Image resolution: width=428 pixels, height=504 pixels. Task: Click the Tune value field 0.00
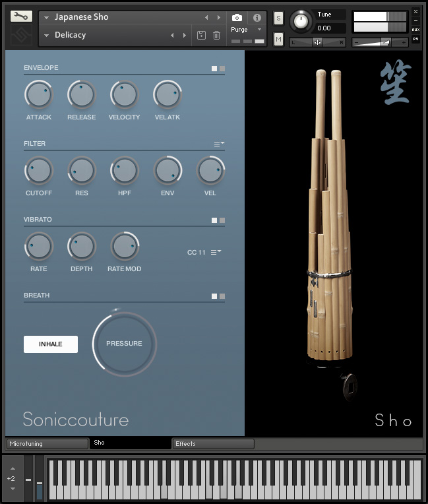pyautogui.click(x=330, y=28)
